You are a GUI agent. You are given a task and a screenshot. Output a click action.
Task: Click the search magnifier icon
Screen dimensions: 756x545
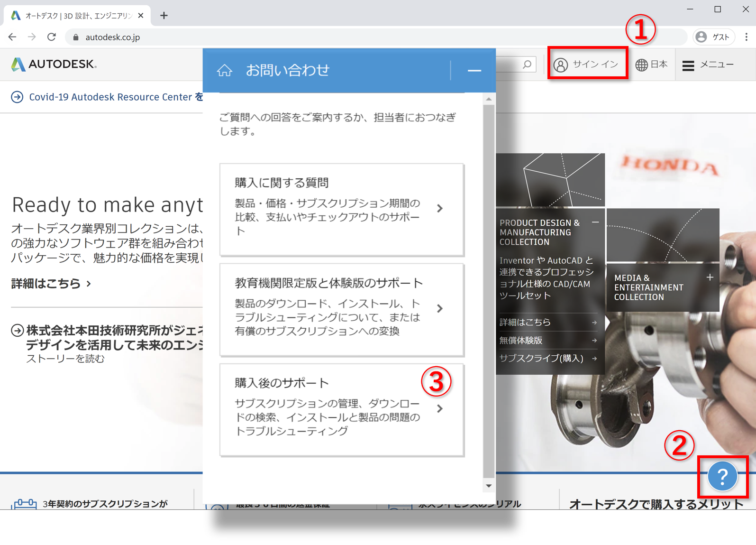click(527, 64)
